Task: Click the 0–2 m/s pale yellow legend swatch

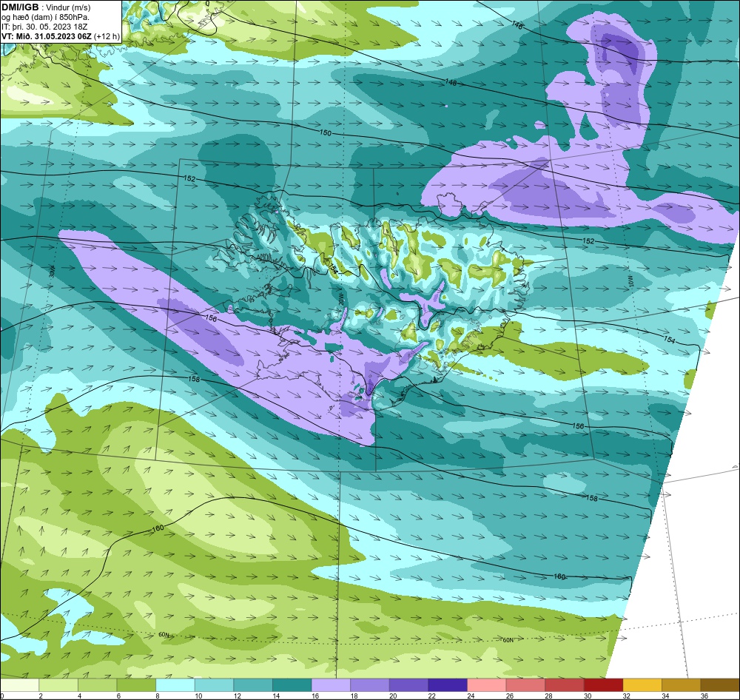Action: coord(19,685)
